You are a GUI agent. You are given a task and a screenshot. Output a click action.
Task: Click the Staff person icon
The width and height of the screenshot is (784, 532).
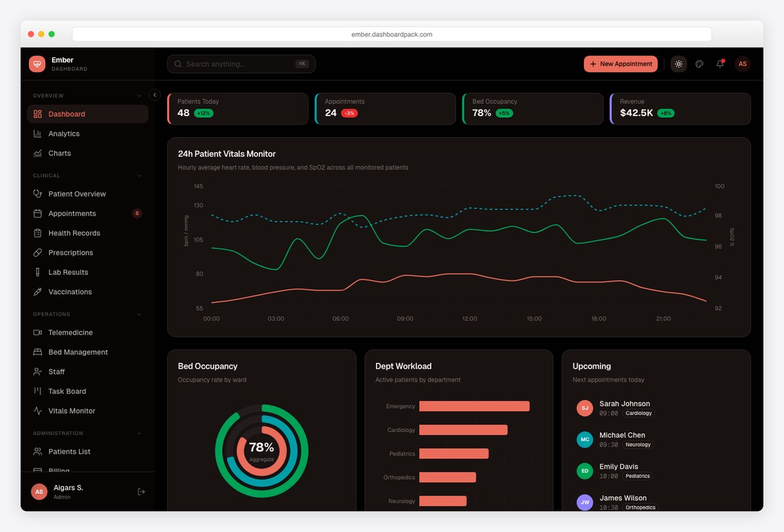point(38,371)
